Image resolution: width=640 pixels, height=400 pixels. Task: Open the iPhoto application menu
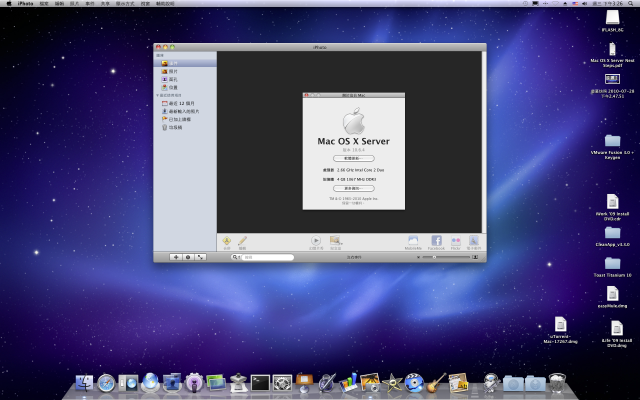(x=25, y=3)
